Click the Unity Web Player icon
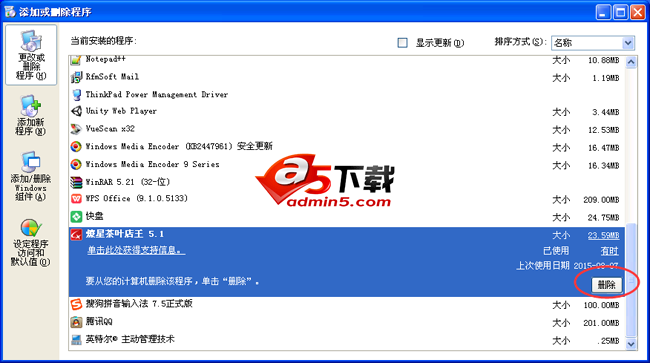The image size is (650, 363). pyautogui.click(x=76, y=111)
